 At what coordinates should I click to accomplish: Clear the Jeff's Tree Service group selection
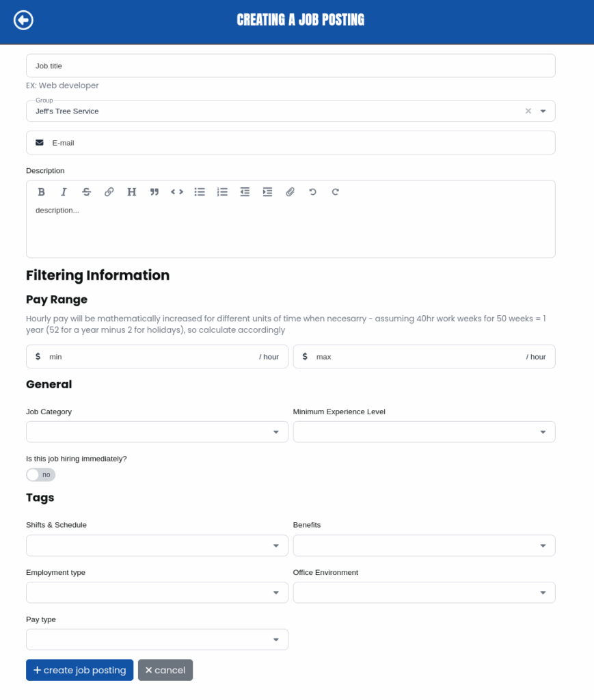point(528,111)
